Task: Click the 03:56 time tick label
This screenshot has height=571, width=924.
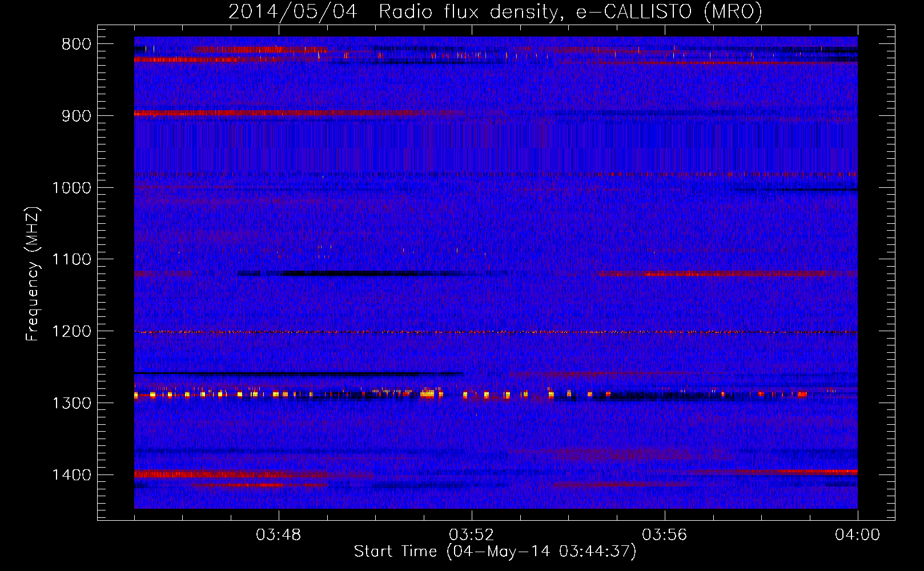Action: tap(665, 535)
